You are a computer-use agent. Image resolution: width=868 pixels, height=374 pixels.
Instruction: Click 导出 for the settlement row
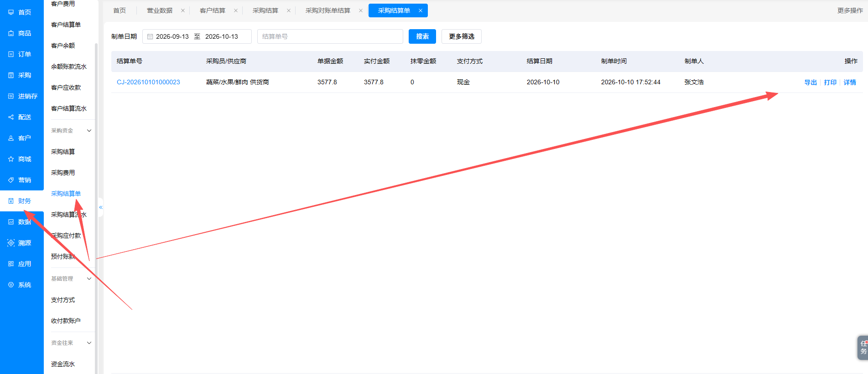click(811, 82)
